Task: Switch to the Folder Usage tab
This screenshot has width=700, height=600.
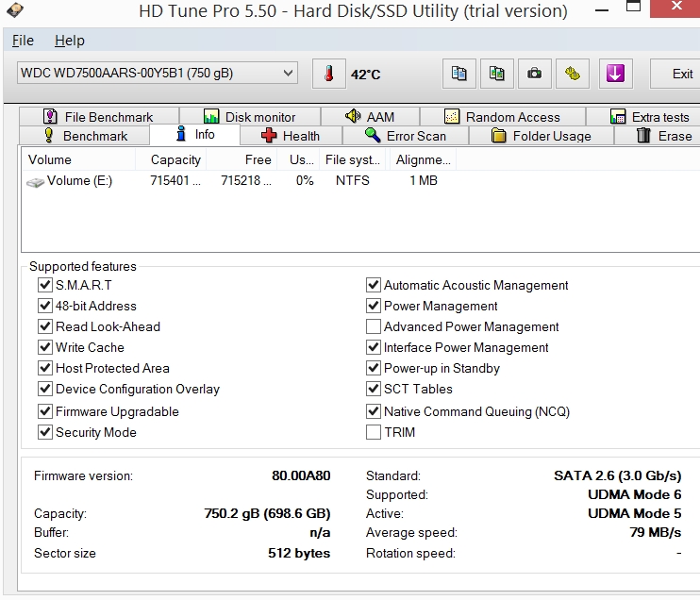Action: (542, 136)
